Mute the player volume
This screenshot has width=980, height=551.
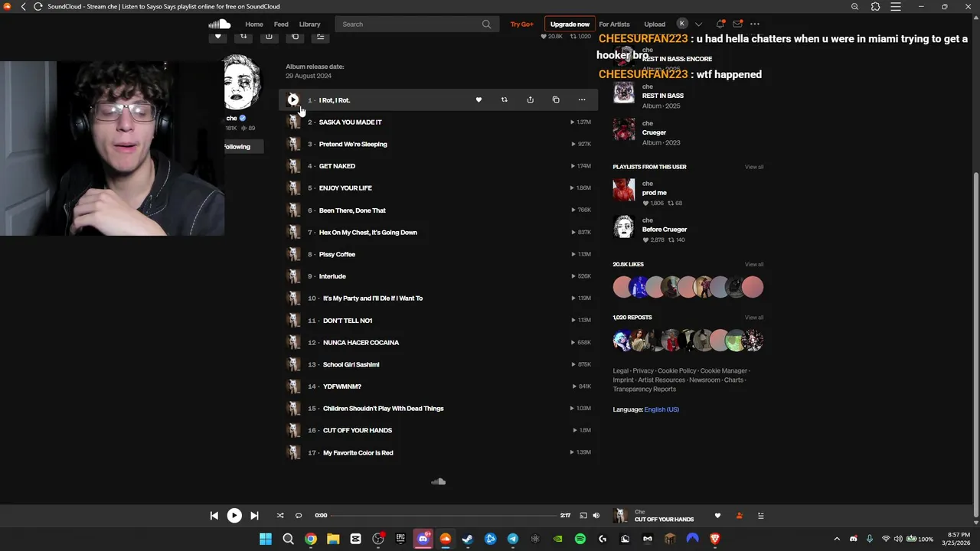tap(596, 516)
